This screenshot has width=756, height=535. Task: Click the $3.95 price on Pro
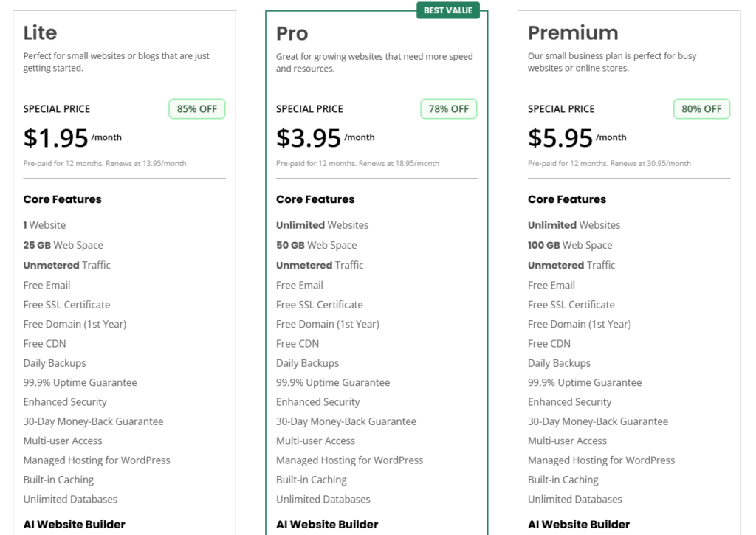pos(308,138)
